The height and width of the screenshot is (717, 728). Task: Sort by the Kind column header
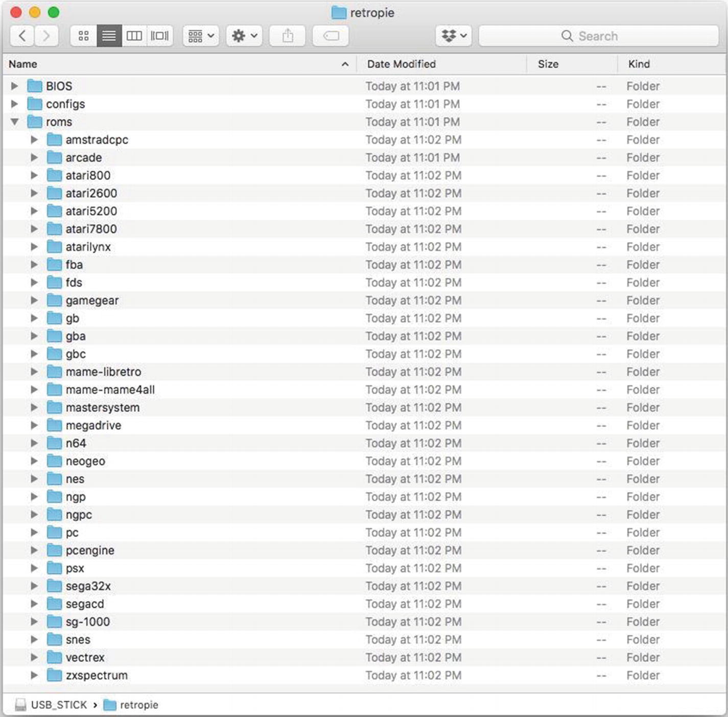[672, 64]
